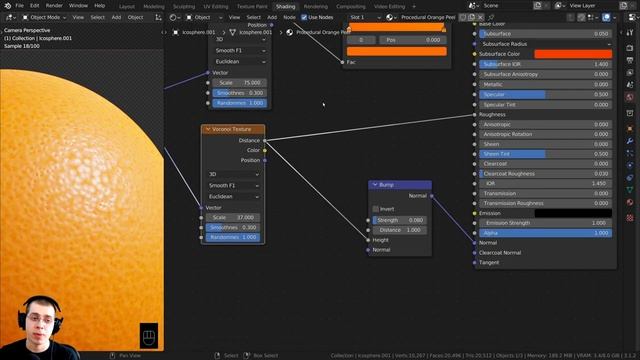
Task: Open the Help menu
Action: (x=100, y=6)
